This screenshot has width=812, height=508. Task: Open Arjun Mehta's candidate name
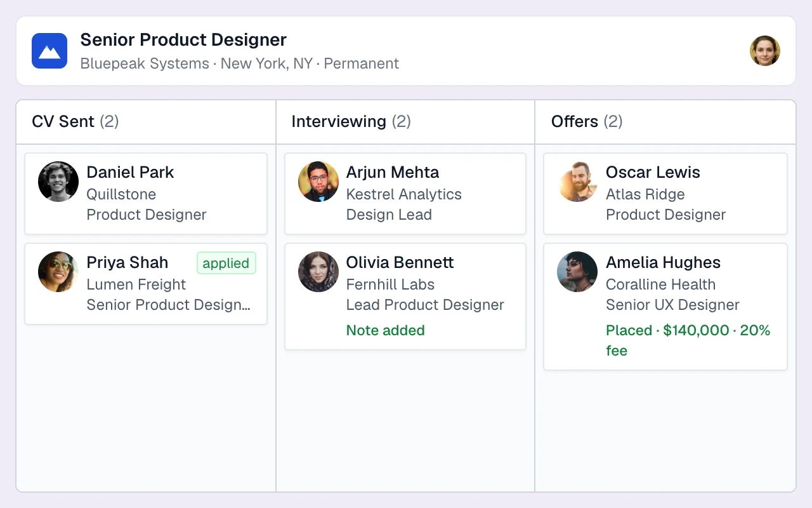[393, 172]
